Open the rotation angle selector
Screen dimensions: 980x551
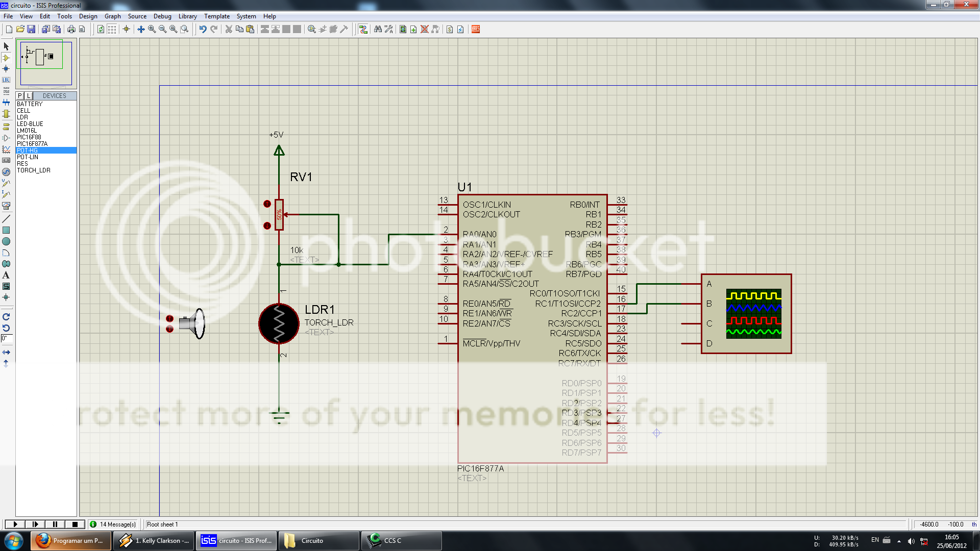point(6,338)
